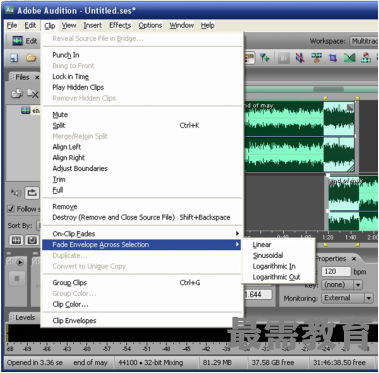
Task: Choose Linear fade from submenu
Action: [262, 245]
